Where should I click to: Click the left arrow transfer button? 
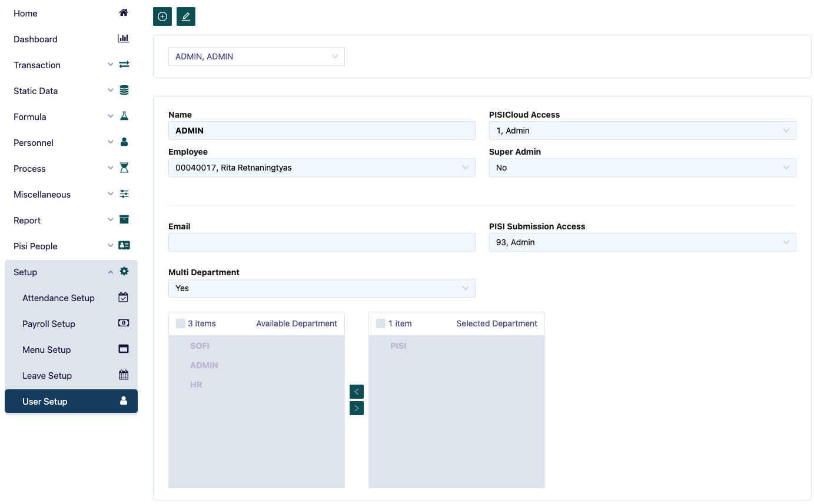click(x=356, y=391)
